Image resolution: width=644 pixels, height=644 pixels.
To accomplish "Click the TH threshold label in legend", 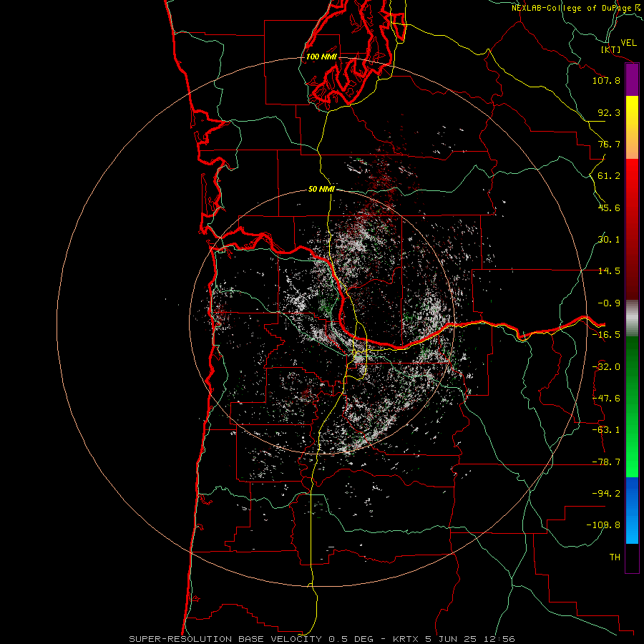I will click(x=615, y=557).
